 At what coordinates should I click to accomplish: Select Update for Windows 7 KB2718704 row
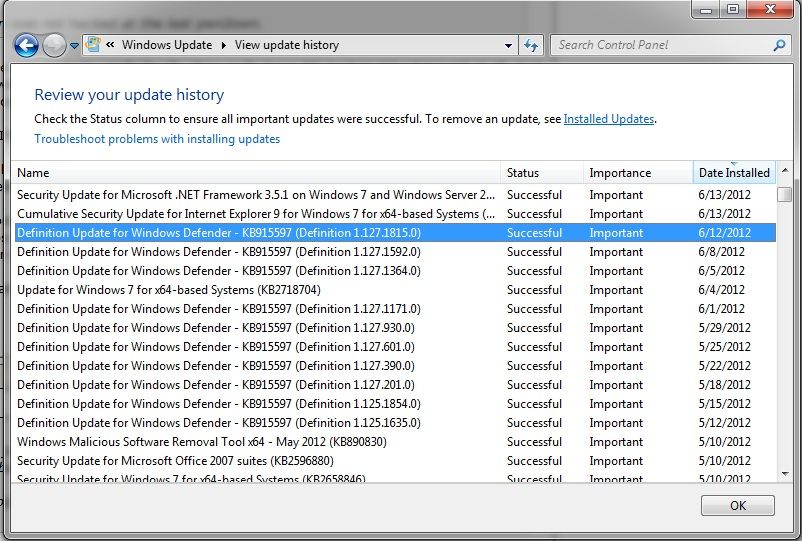[x=395, y=290]
